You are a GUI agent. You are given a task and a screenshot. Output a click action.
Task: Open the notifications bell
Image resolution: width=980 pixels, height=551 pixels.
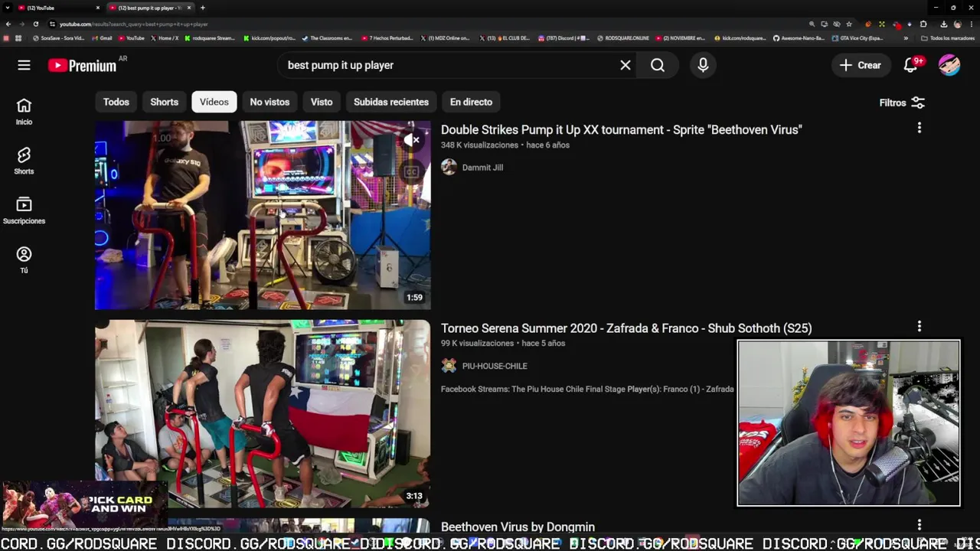(910, 65)
